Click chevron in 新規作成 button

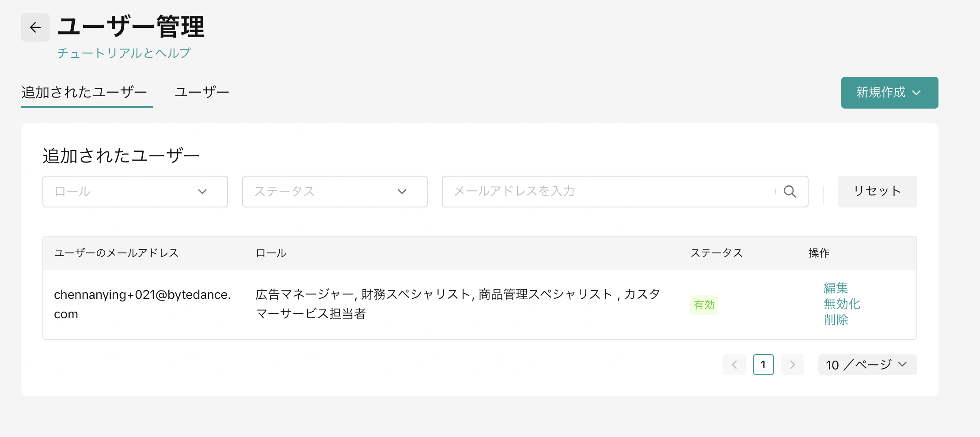point(916,93)
